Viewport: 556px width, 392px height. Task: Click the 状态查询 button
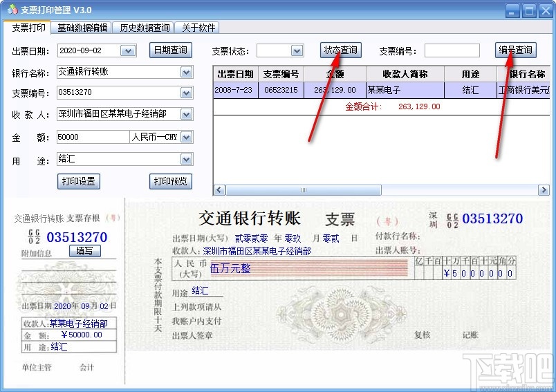(x=341, y=50)
